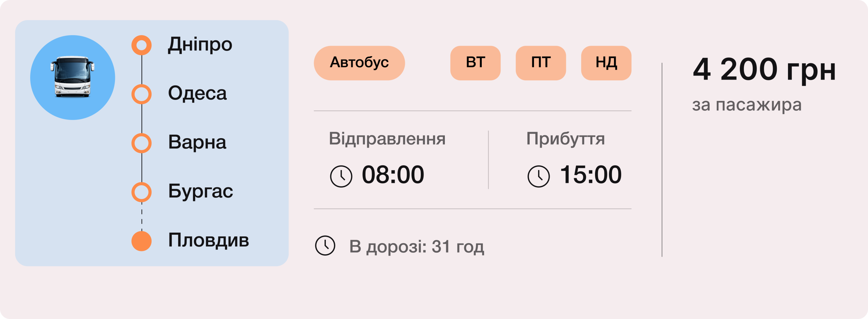Image resolution: width=868 pixels, height=319 pixels.
Task: Click the departure clock icon next to 08:00
Action: click(341, 176)
